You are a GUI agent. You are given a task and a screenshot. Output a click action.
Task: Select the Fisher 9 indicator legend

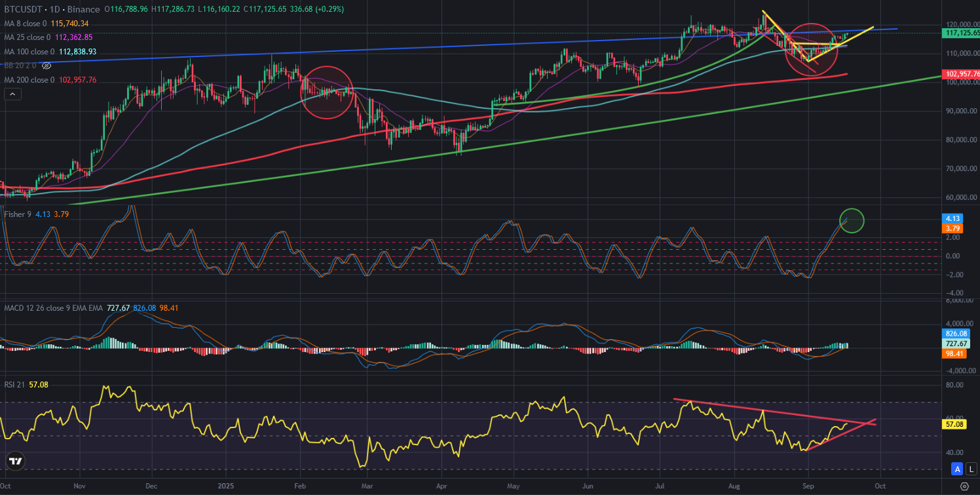coord(18,214)
